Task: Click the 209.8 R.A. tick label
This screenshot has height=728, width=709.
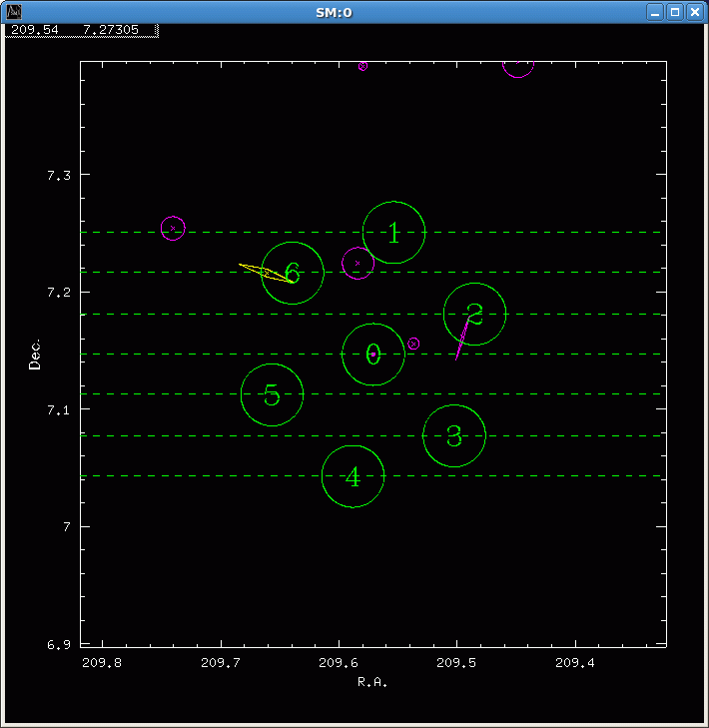Action: pos(102,663)
